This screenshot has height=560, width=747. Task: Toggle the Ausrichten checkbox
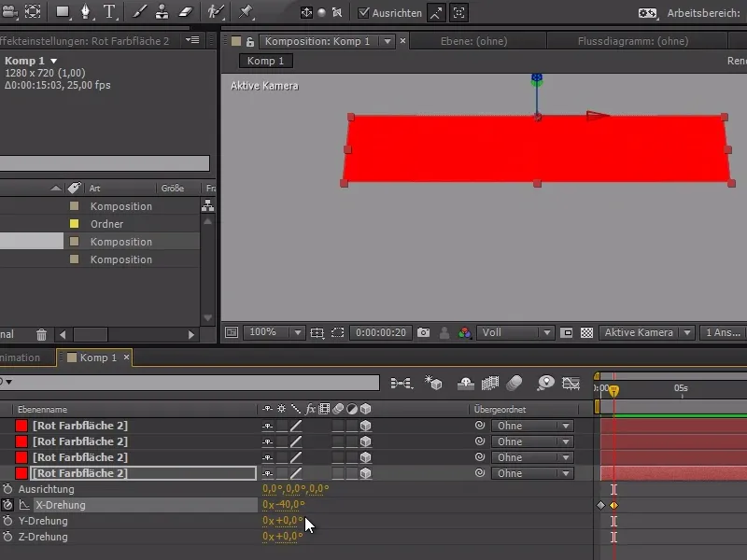click(363, 13)
